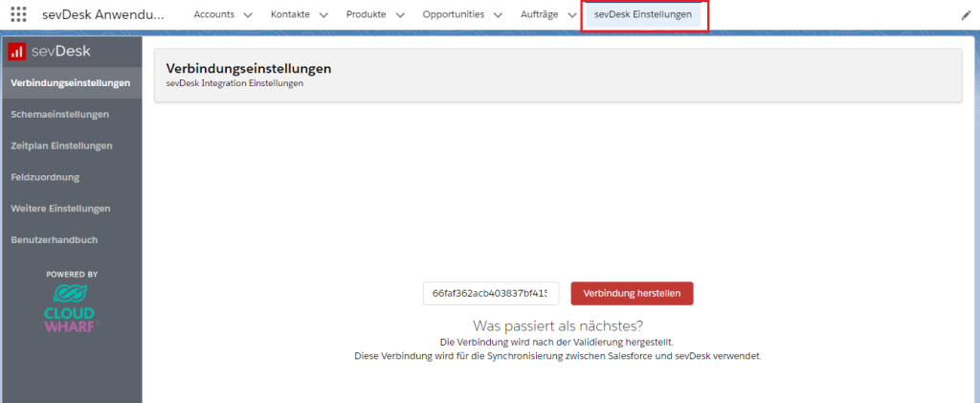Expand the Kontakte dropdown chevron
Image resolution: width=980 pixels, height=403 pixels.
(x=323, y=15)
